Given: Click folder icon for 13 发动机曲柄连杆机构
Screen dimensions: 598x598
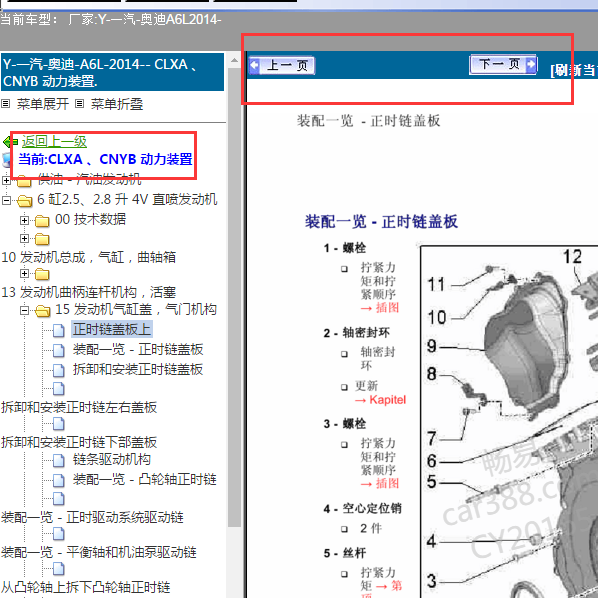Looking at the screenshot, I should (x=42, y=274).
